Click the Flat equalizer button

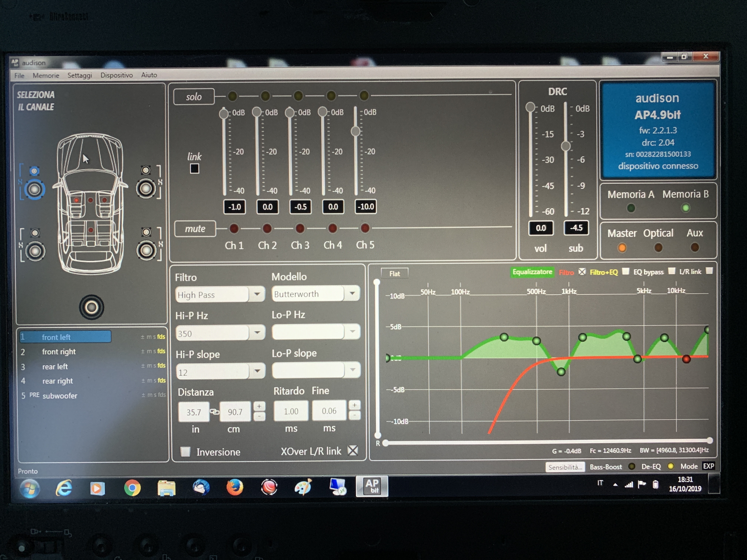pos(394,273)
